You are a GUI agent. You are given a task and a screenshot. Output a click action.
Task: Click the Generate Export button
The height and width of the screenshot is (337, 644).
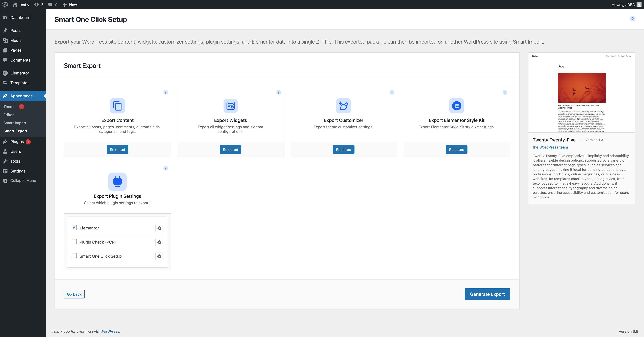487,294
